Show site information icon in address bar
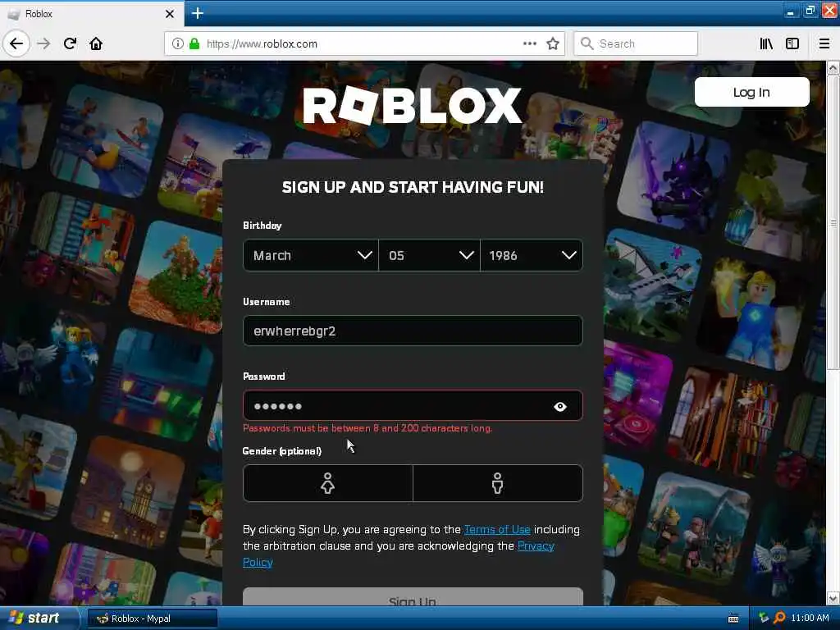Viewport: 840px width, 630px height. 177,43
